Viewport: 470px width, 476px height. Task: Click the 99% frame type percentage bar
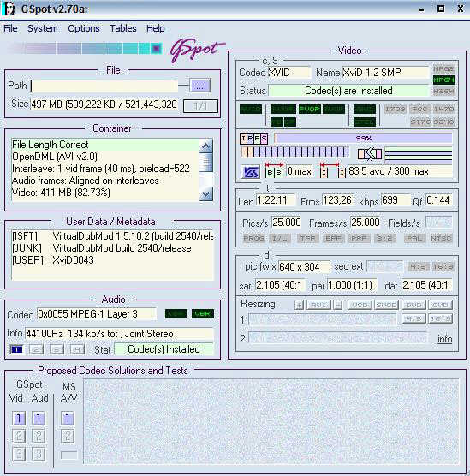click(363, 139)
